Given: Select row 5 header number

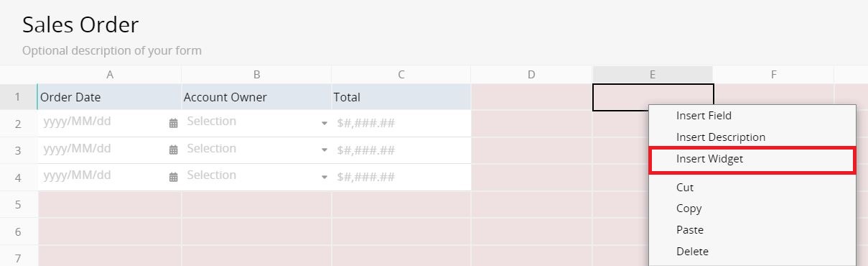Looking at the screenshot, I should click(18, 205).
